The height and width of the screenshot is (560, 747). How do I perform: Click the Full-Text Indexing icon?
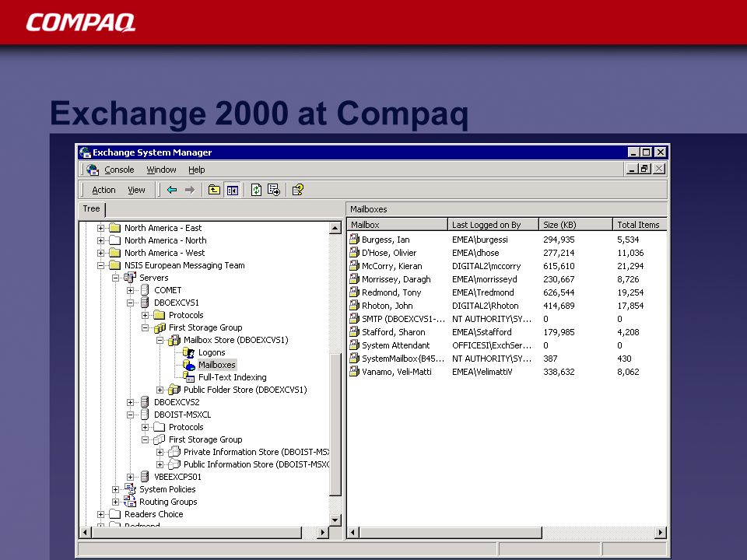click(x=189, y=377)
